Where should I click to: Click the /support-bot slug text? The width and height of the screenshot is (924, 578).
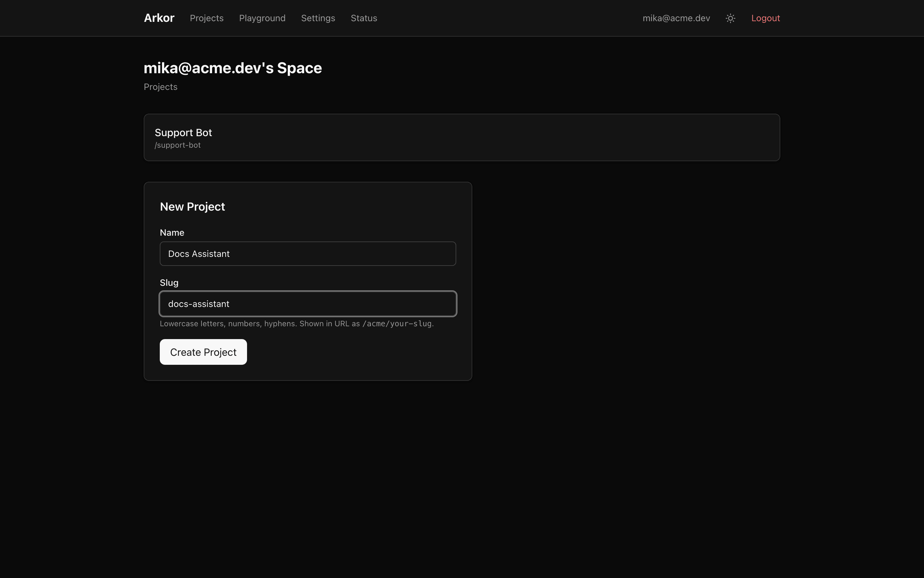click(x=177, y=145)
